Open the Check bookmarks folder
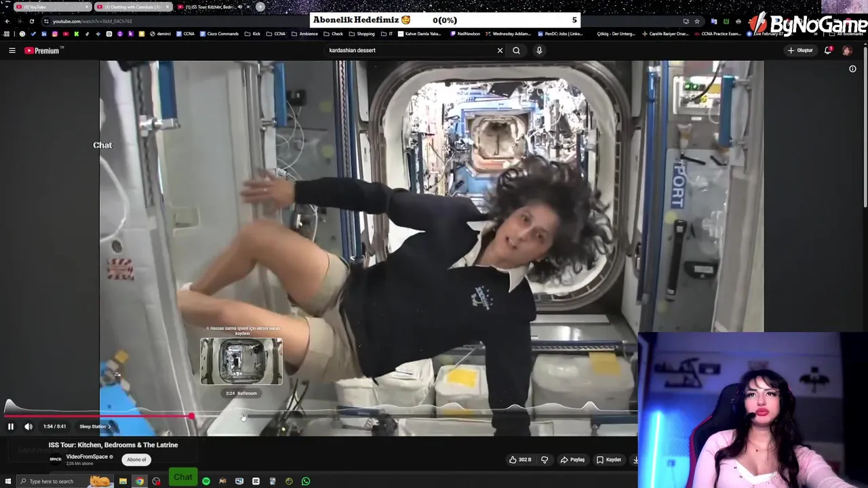Viewport: 868px width, 488px height. pos(333,34)
